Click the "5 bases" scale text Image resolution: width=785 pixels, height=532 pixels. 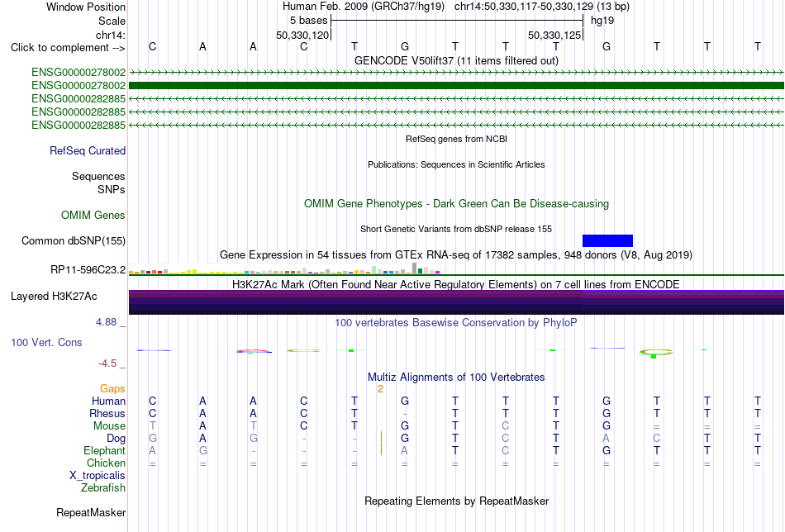[308, 21]
